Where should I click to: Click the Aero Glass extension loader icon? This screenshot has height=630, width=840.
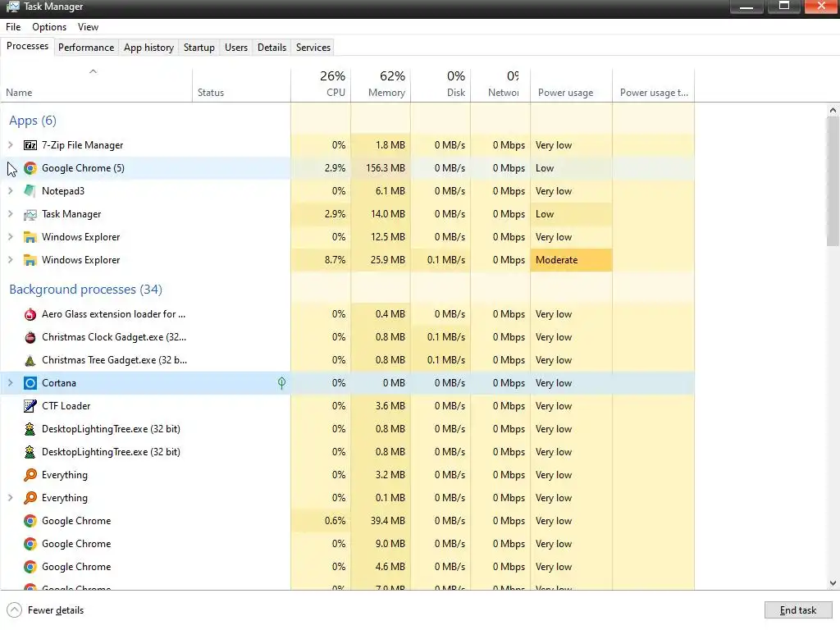tap(30, 314)
